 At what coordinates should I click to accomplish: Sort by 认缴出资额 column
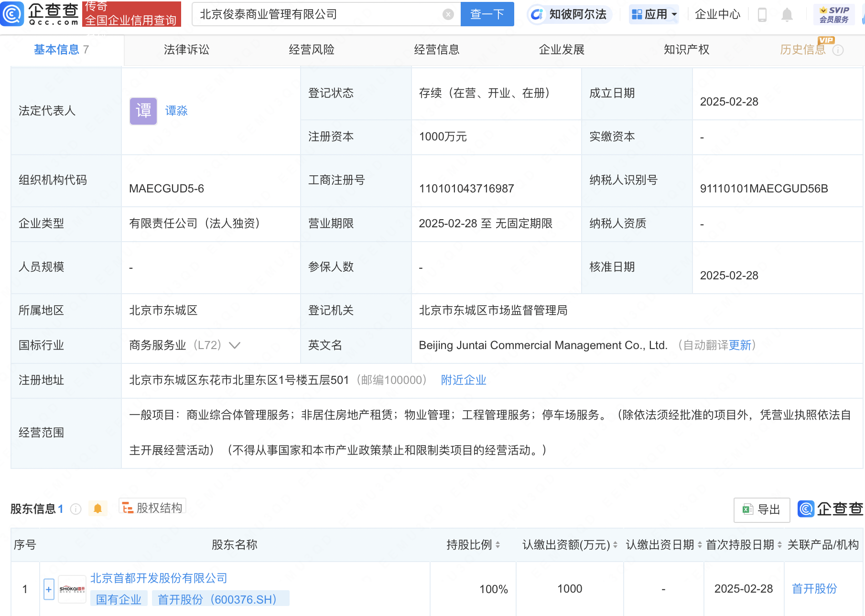point(615,545)
